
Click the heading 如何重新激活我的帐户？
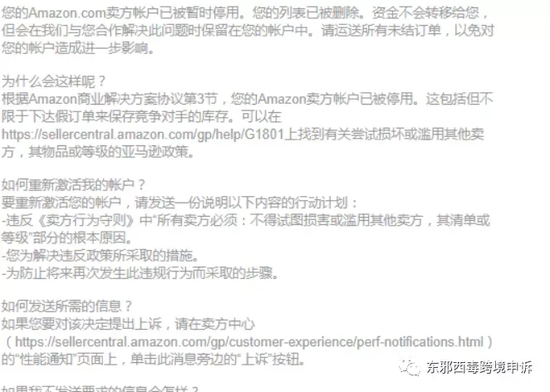tap(73, 184)
